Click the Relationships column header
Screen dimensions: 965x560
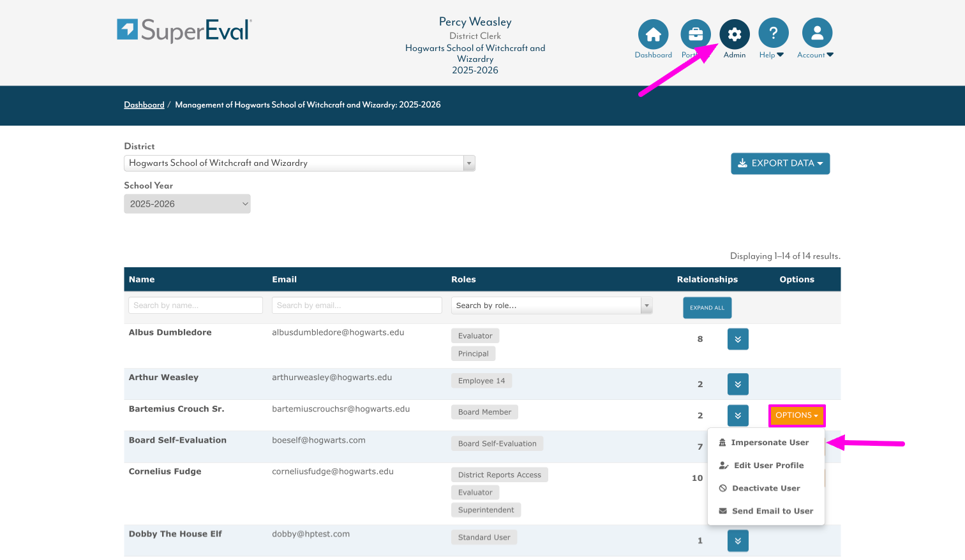pos(707,279)
